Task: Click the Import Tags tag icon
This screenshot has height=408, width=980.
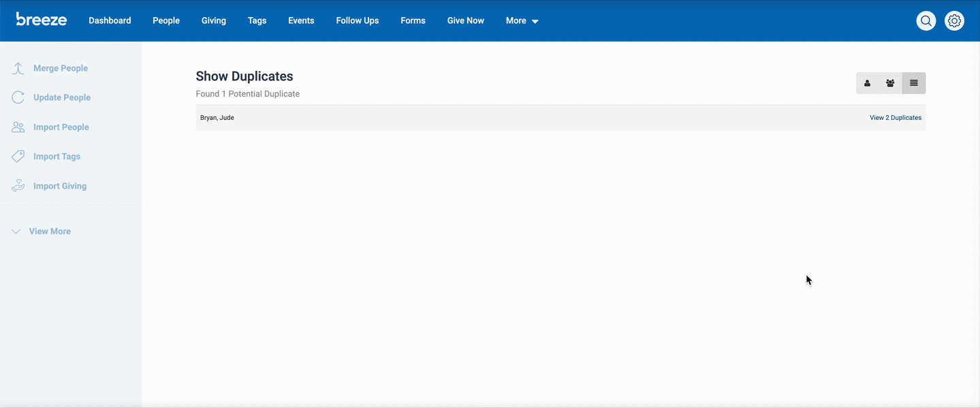Action: pyautogui.click(x=18, y=157)
